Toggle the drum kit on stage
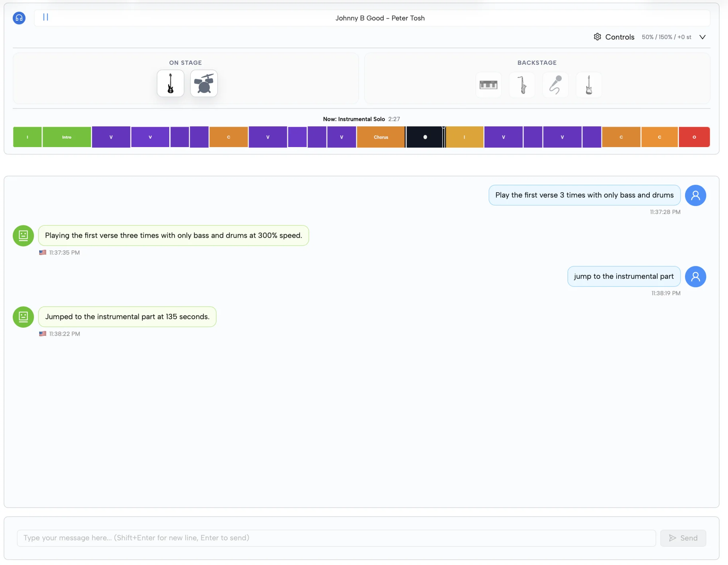The width and height of the screenshot is (728, 565). click(x=204, y=83)
